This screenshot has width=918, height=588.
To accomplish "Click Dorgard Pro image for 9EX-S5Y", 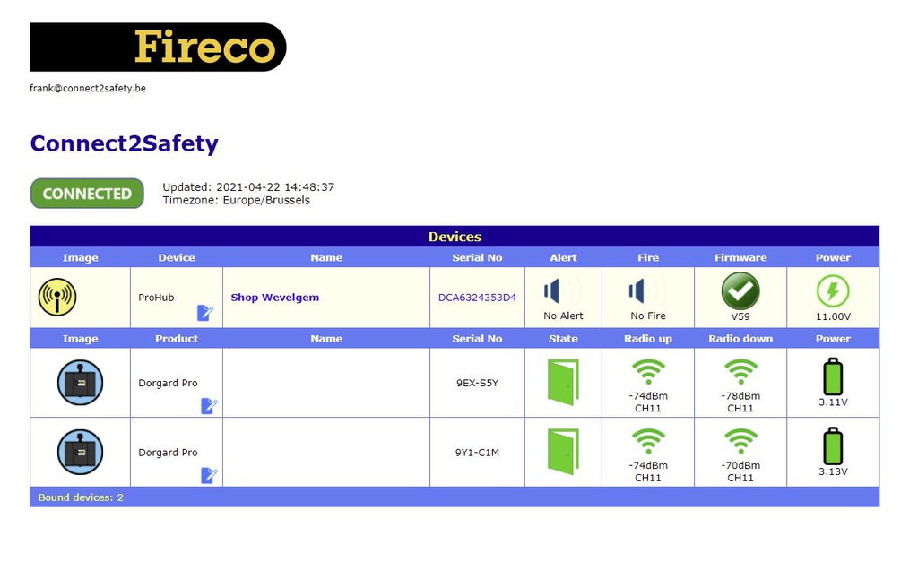I will click(80, 383).
